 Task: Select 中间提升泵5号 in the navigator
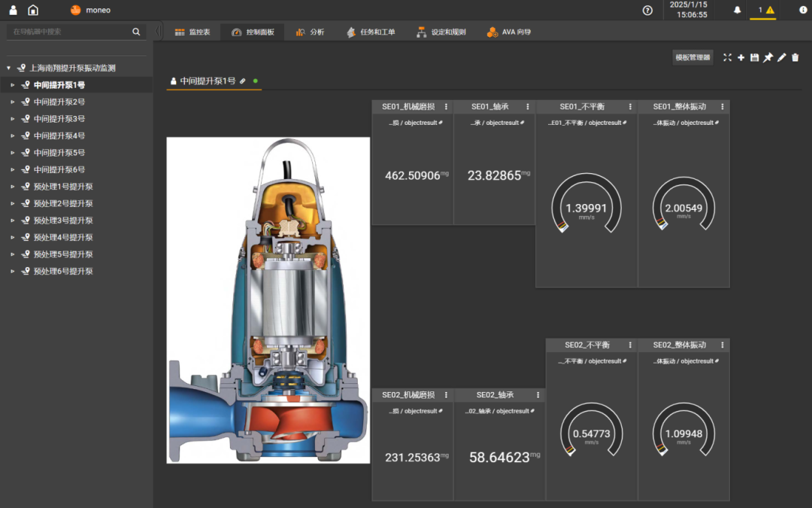click(59, 153)
